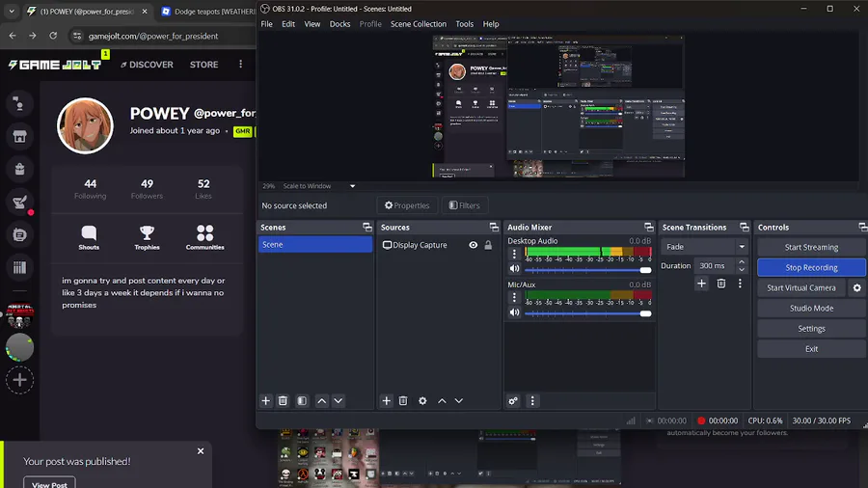Open Mic/Aux options three-dot menu
The image size is (868, 488).
pos(514,297)
